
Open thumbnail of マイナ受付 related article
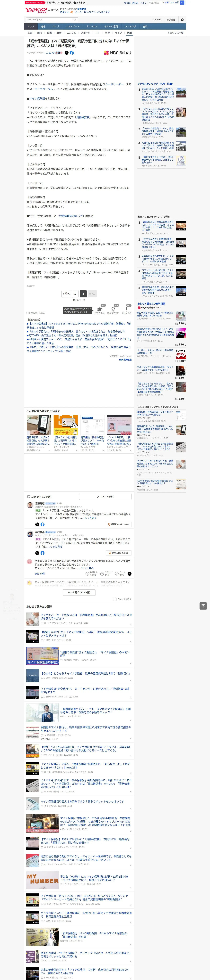(x=66, y=425)
